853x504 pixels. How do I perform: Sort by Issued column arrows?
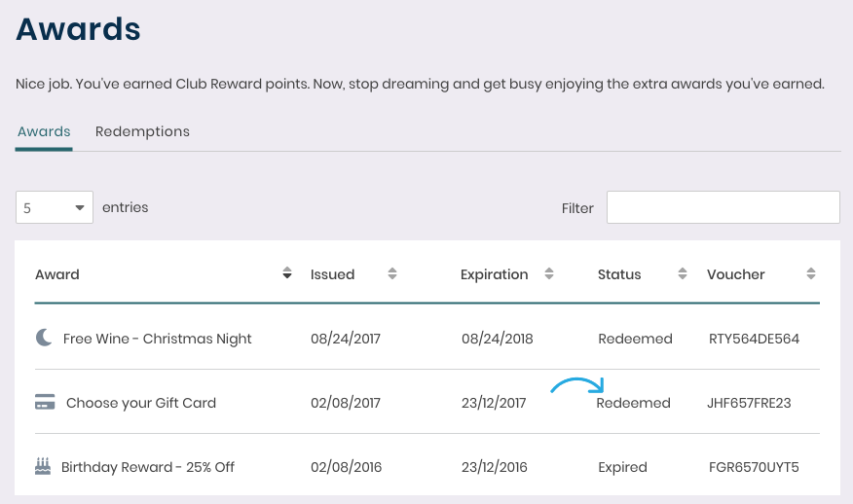point(392,273)
